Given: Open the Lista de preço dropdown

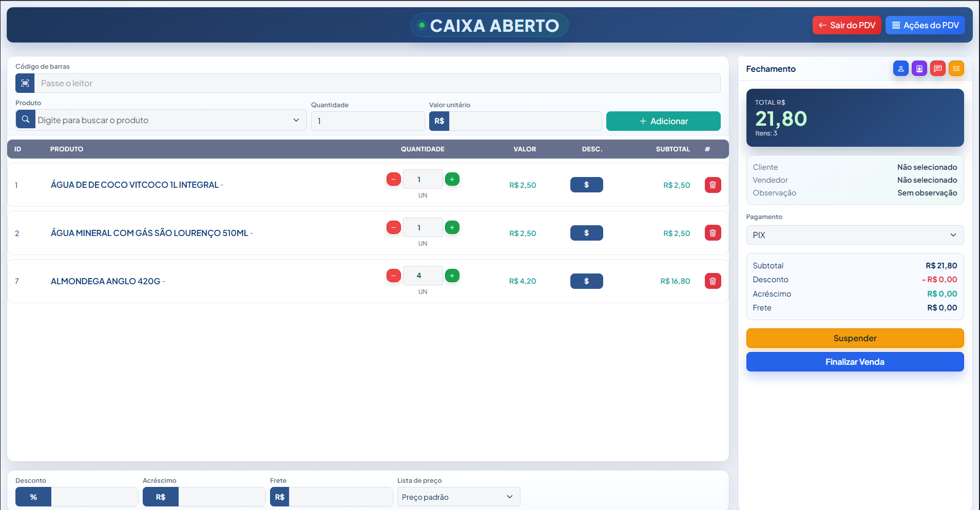Looking at the screenshot, I should (x=458, y=497).
